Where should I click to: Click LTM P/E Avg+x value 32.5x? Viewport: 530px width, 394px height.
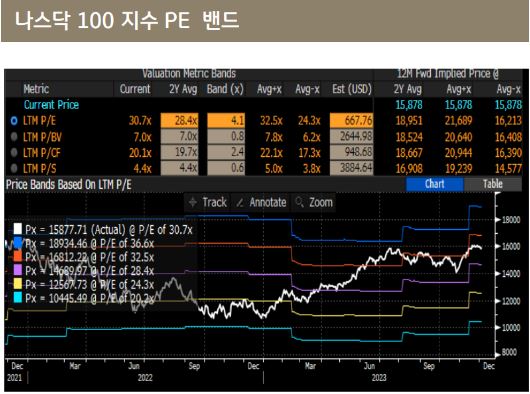[271, 121]
